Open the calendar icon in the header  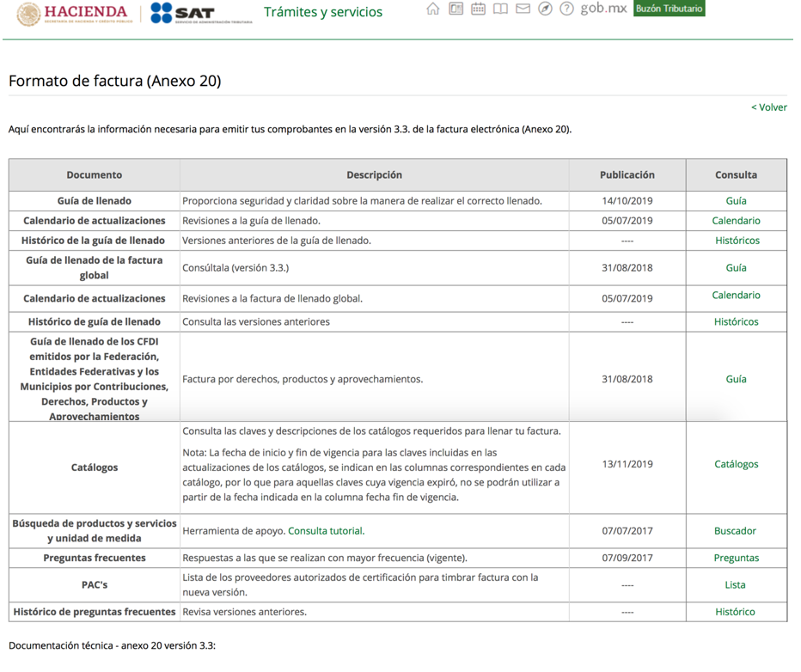tap(478, 9)
